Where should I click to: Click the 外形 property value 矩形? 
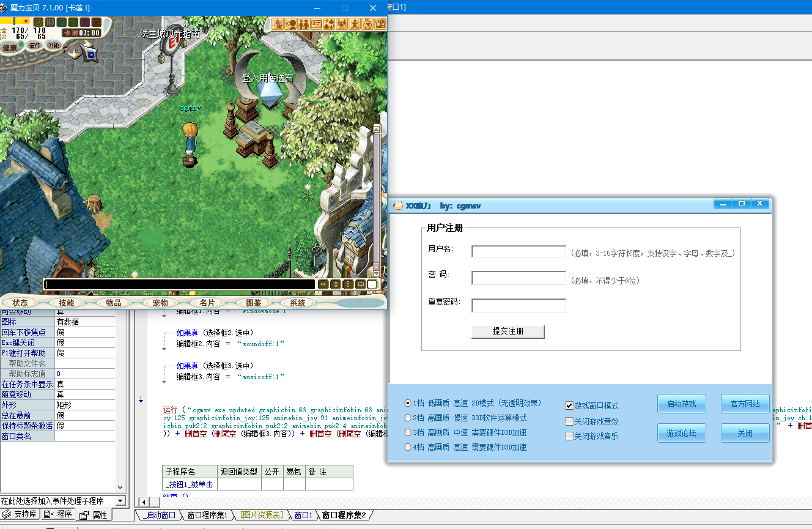pyautogui.click(x=85, y=405)
